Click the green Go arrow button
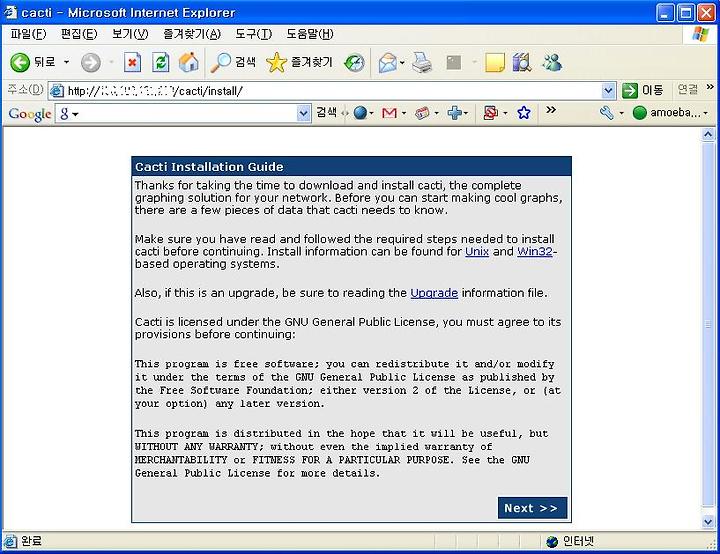This screenshot has width=720, height=554. (630, 90)
